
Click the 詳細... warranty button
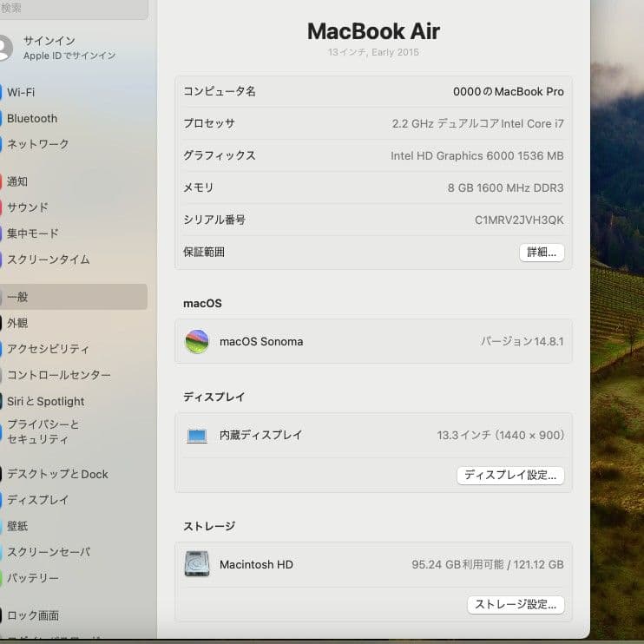tap(542, 253)
